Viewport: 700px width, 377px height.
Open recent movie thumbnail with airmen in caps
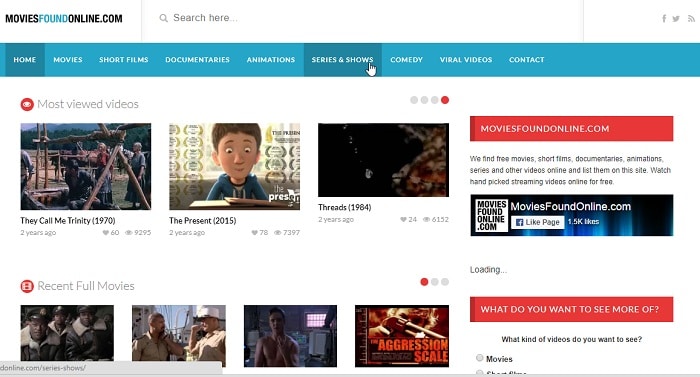(x=67, y=333)
